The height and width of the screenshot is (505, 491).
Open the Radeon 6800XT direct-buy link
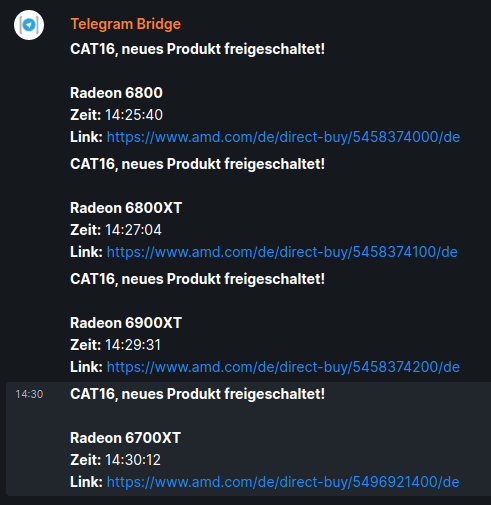click(x=282, y=252)
